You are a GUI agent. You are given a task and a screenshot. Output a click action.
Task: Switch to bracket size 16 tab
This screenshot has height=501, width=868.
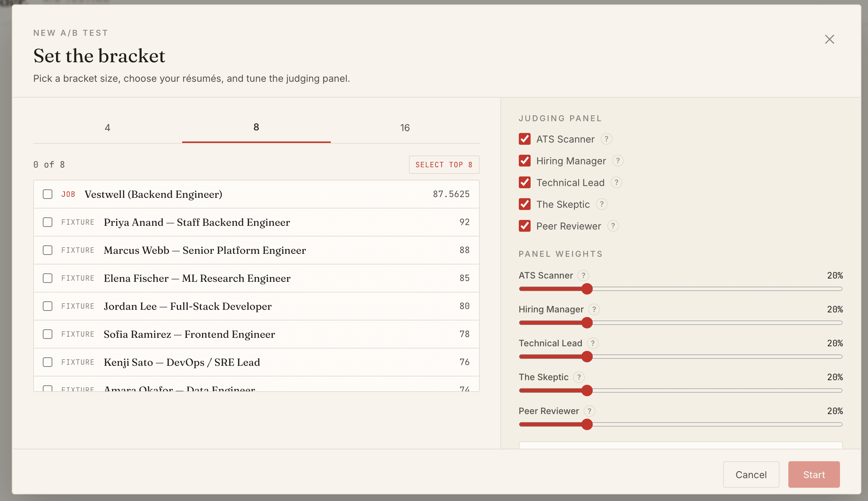click(405, 128)
